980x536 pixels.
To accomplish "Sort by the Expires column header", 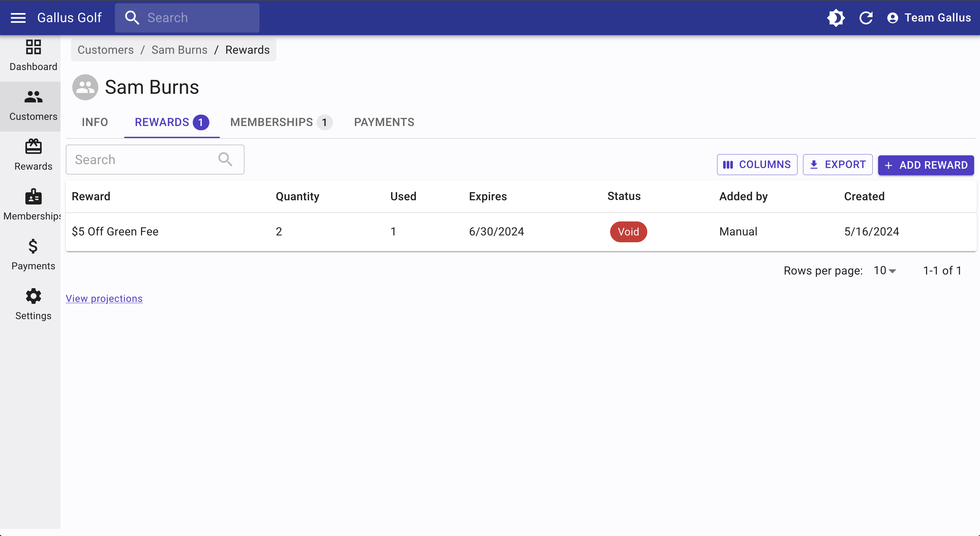I will click(488, 196).
